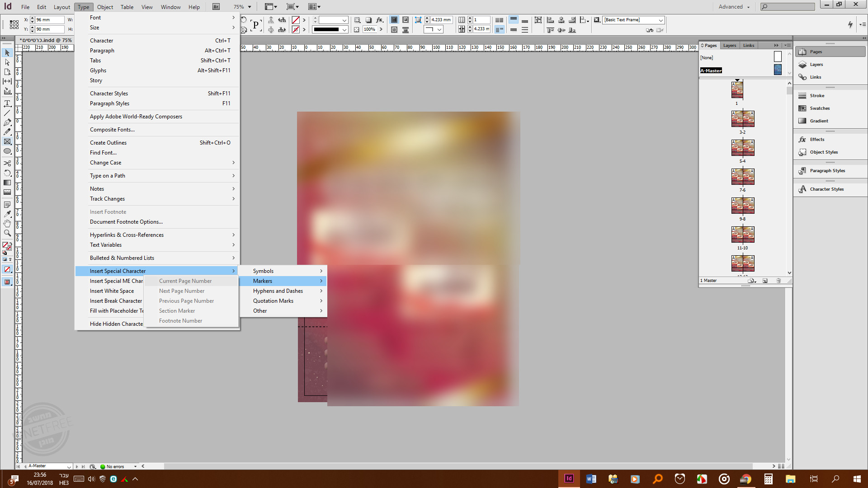Open the Effects panel
Screen dimensions: 868x488
point(816,140)
